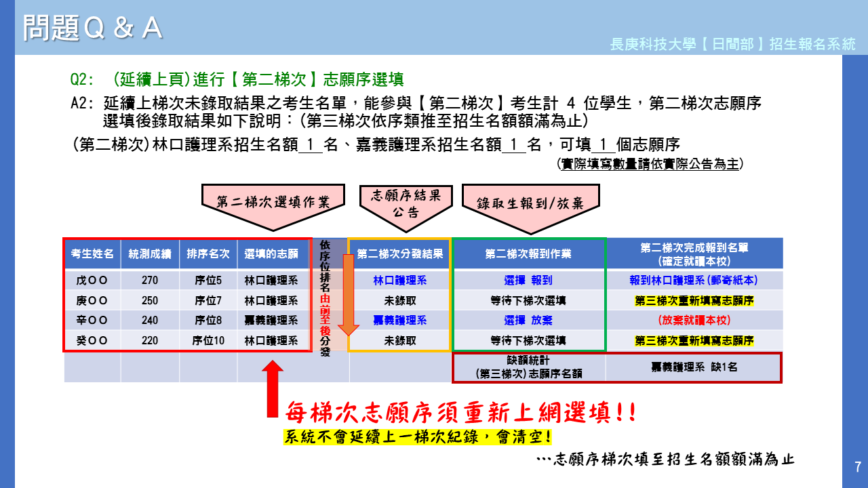Click the 問題Q & A slide title
Screen dimensions: 868x488
[x=93, y=28]
